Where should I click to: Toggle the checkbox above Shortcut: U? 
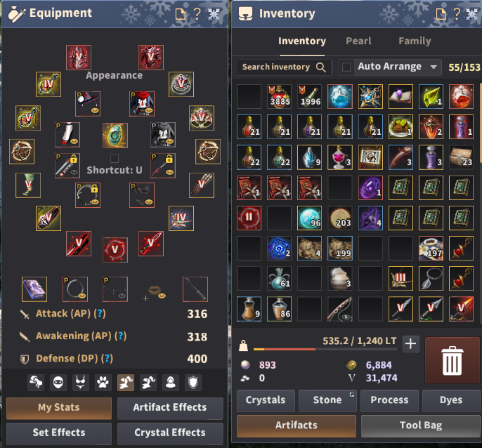click(x=115, y=159)
